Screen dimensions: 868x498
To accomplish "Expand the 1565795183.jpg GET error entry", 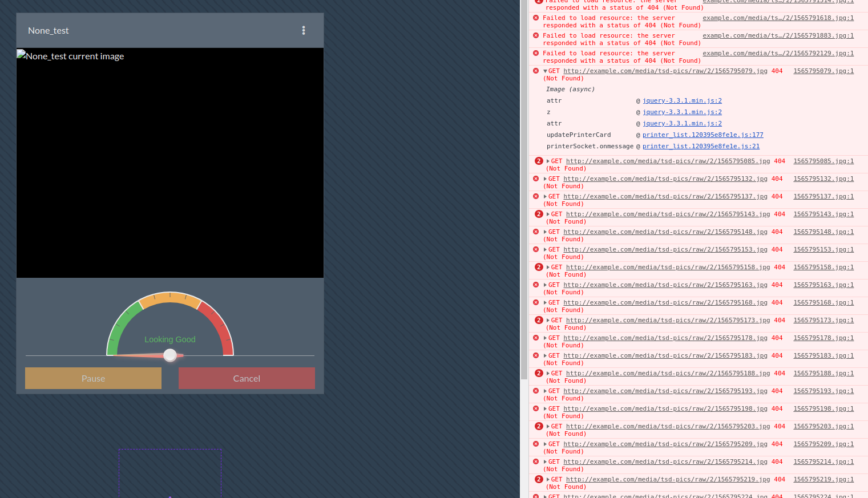I will (545, 355).
